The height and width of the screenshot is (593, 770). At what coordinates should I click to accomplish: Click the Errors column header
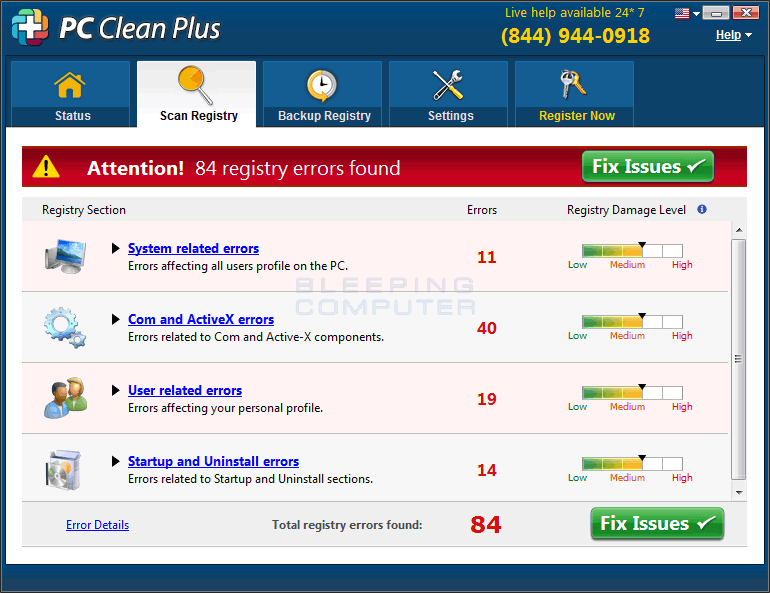[x=482, y=210]
